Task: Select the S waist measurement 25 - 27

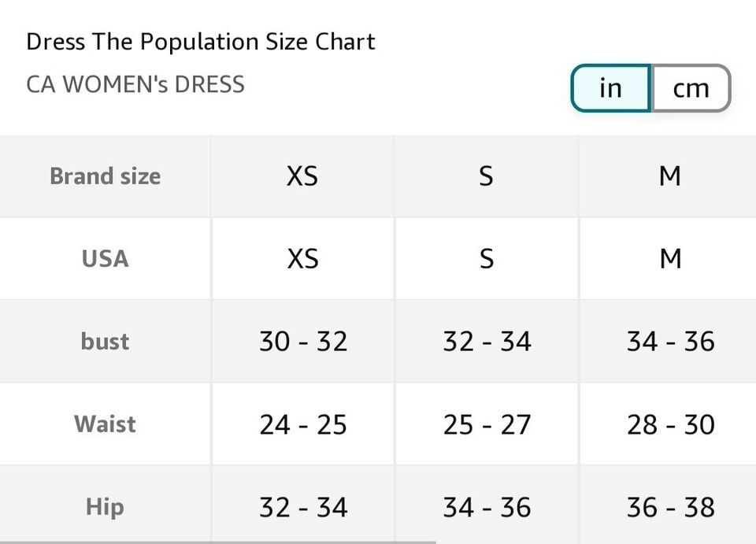Action: click(487, 424)
